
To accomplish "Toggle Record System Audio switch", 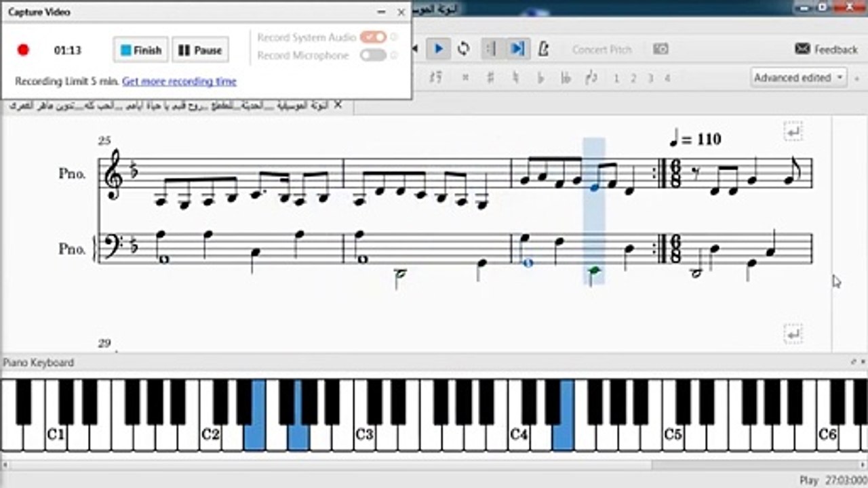I will click(x=373, y=37).
